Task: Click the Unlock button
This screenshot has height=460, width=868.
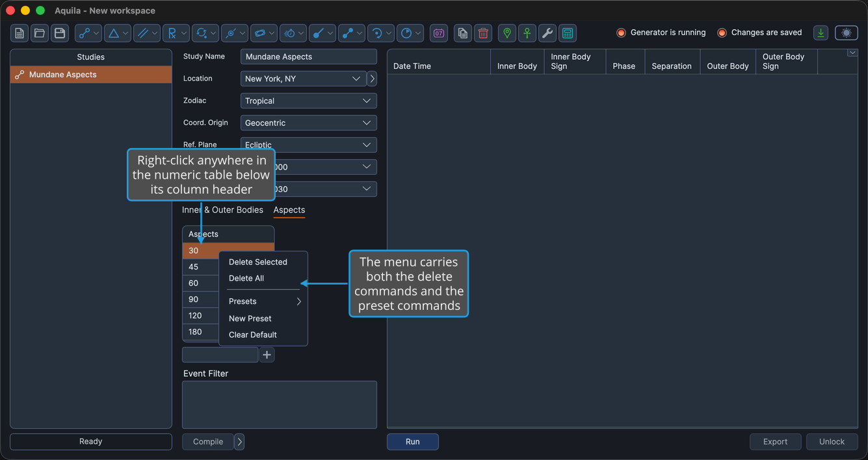Action: coord(832,442)
